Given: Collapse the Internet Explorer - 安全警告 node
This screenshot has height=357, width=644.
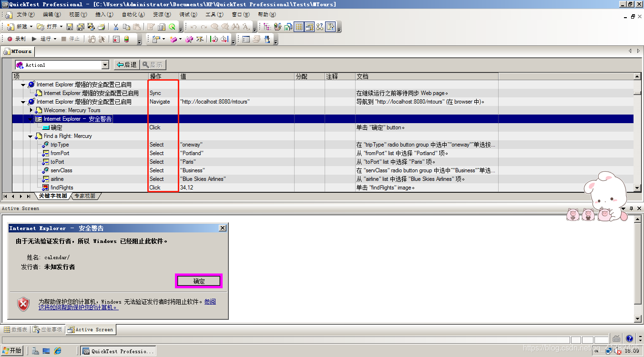Looking at the screenshot, I should (x=30, y=119).
